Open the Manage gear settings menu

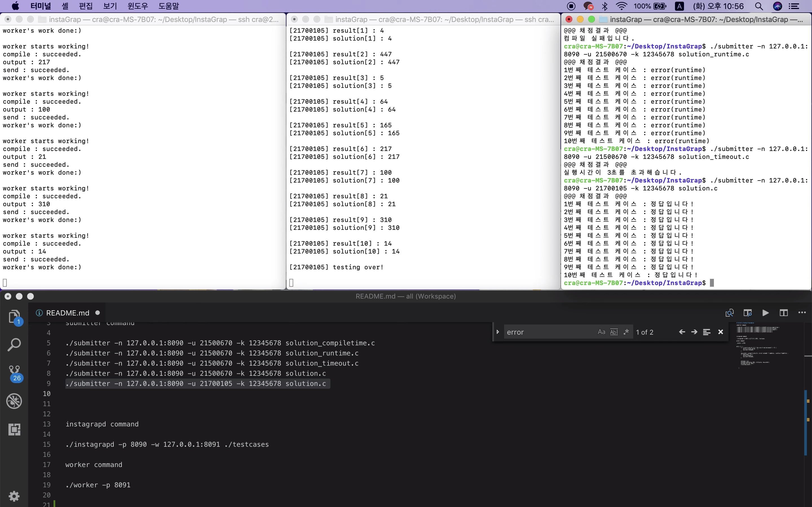point(14,496)
